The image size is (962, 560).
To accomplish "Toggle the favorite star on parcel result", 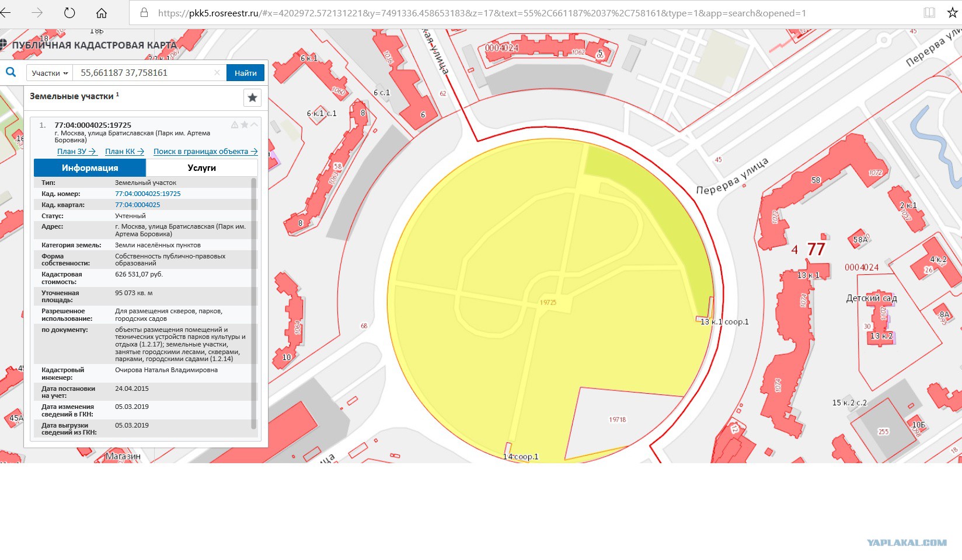I will point(245,124).
